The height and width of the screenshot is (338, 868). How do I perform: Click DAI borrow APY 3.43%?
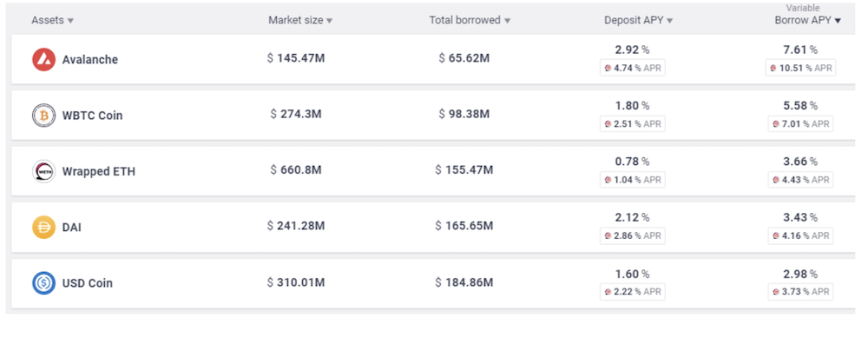point(800,218)
